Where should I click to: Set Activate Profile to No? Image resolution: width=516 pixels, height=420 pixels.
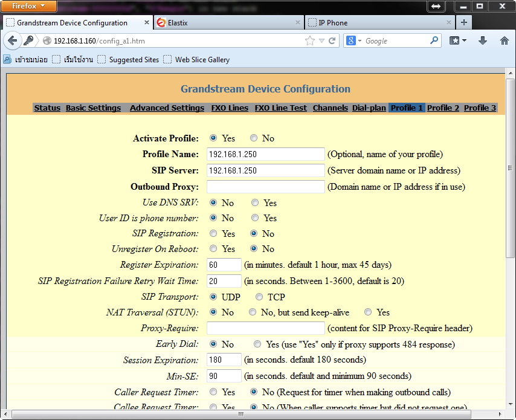(254, 138)
